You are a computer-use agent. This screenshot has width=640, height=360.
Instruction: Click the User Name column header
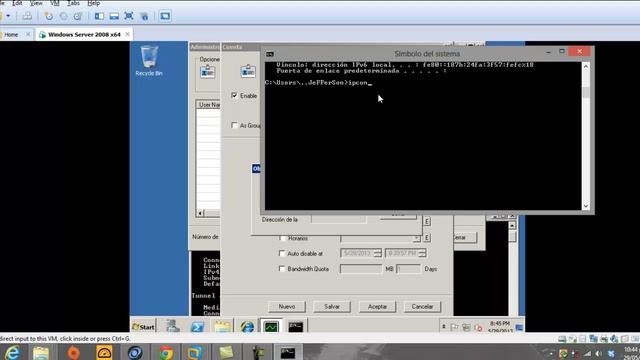tap(209, 105)
